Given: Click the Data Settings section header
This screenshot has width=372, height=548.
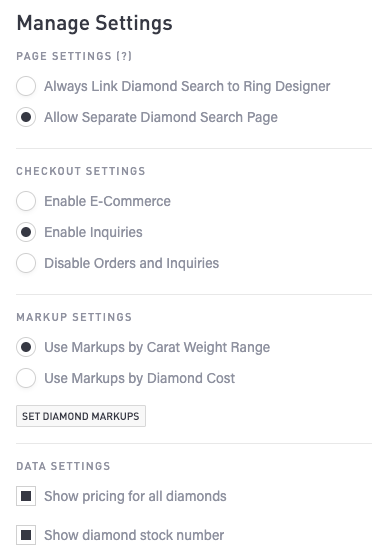Looking at the screenshot, I should click(x=63, y=466).
